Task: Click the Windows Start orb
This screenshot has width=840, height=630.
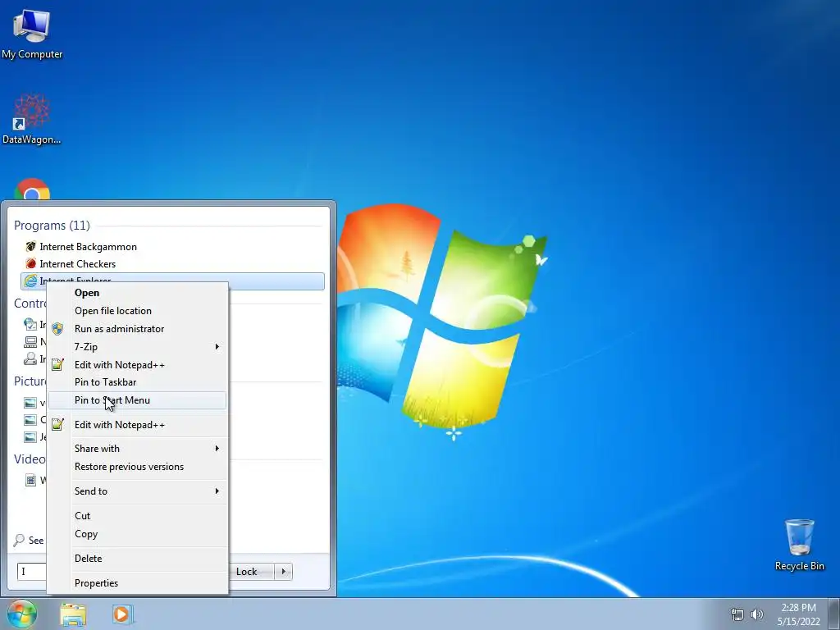Action: coord(21,614)
